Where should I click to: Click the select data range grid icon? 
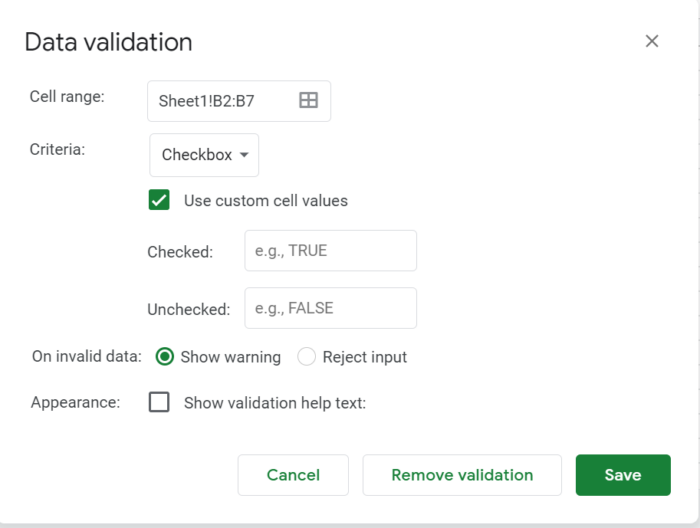[x=308, y=100]
